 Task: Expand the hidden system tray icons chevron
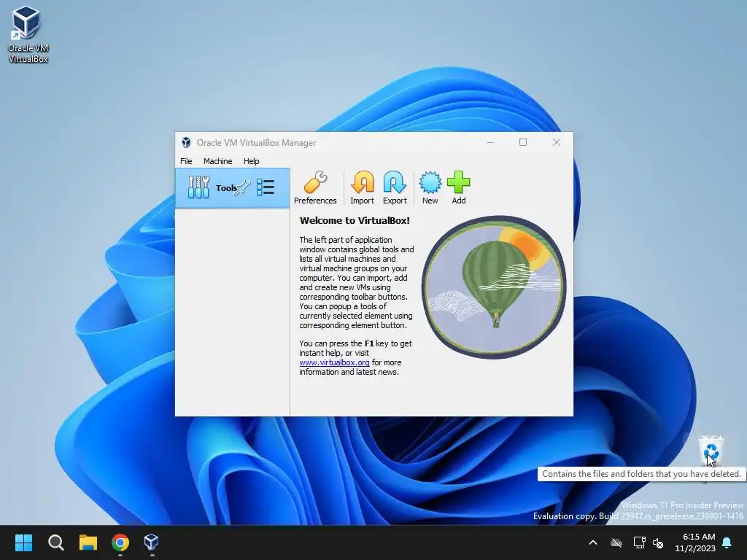point(593,542)
